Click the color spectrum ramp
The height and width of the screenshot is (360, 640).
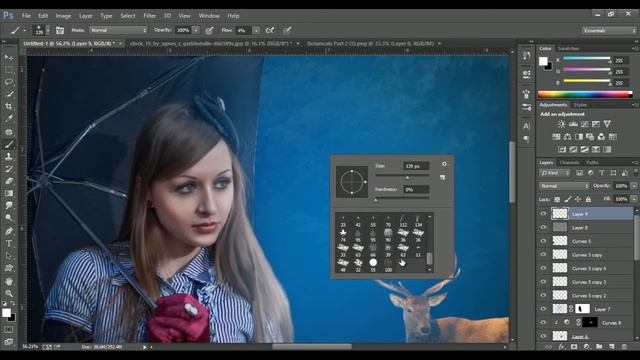[585, 95]
